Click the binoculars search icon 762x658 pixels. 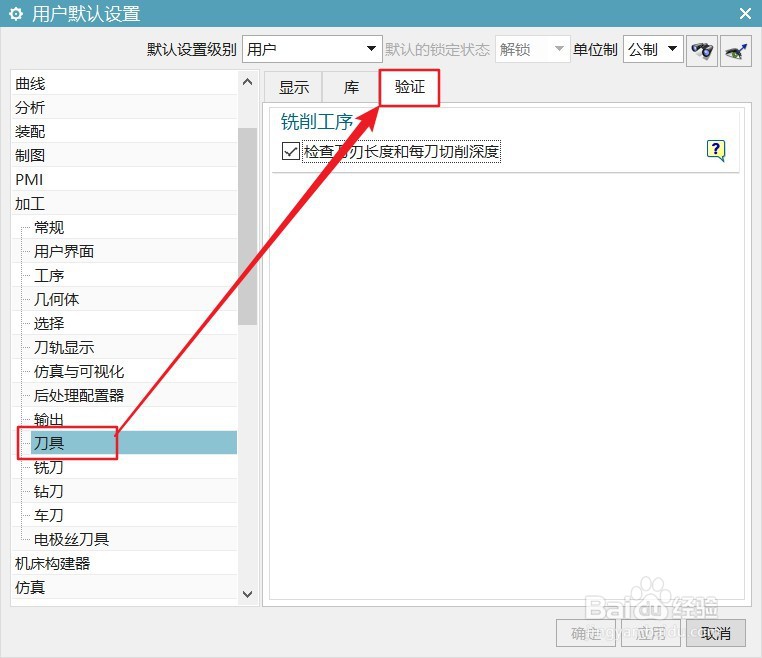[702, 50]
